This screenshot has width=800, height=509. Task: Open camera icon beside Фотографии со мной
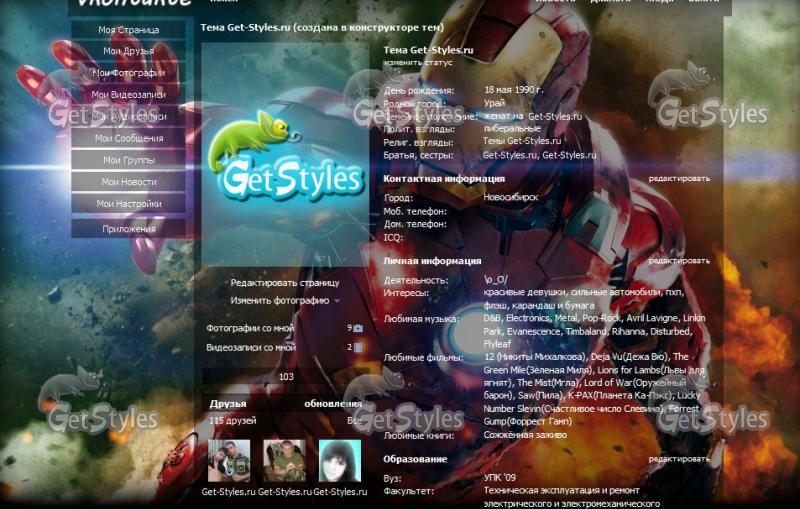(x=358, y=328)
